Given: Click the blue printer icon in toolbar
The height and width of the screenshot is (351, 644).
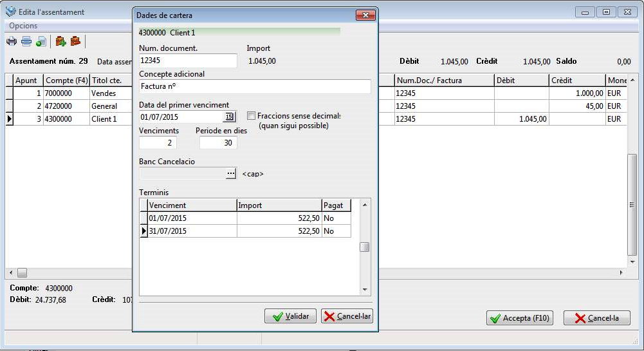Looking at the screenshot, I should (26, 41).
